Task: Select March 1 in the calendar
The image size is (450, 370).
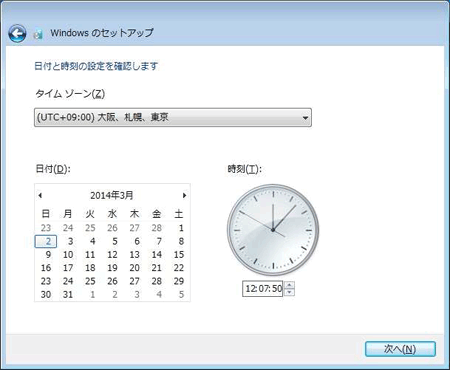Action: point(181,228)
